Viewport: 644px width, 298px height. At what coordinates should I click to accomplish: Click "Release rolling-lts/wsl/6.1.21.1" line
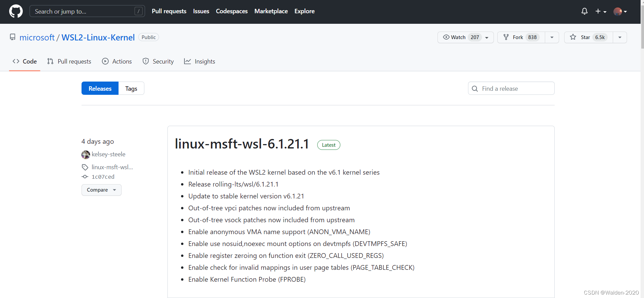coord(233,184)
